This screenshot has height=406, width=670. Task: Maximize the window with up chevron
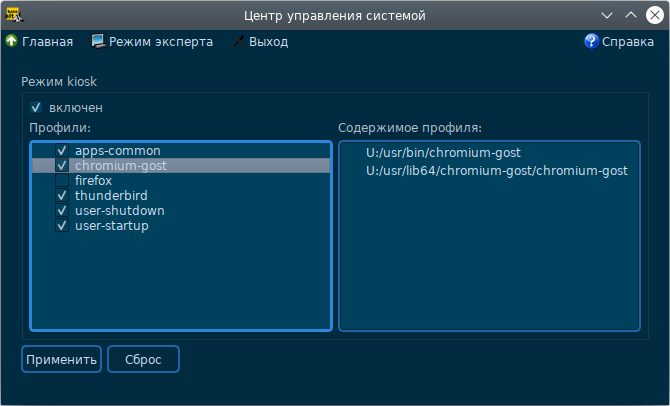pos(631,15)
